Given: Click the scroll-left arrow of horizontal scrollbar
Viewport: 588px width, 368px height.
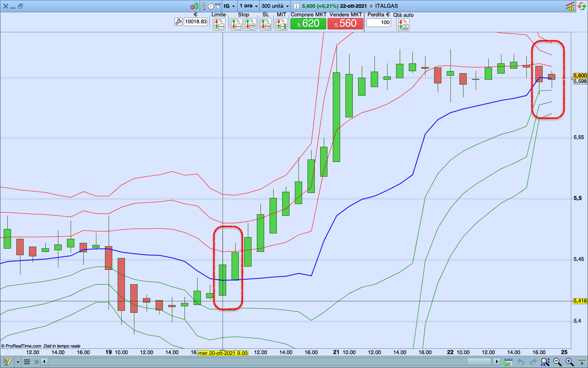Looking at the screenshot, I should click(x=44, y=361).
